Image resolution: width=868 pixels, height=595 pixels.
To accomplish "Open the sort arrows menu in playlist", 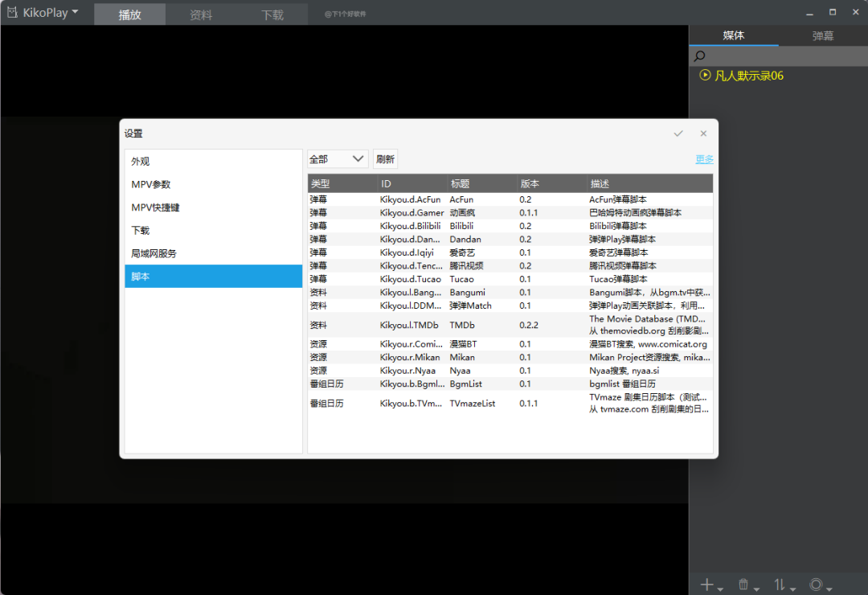I will point(779,585).
